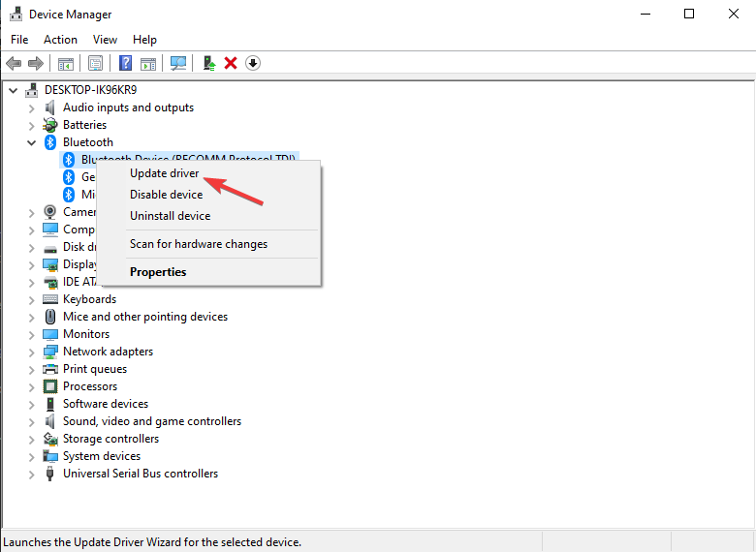Select the Monitors tree item
This screenshot has height=552, width=756.
tap(86, 334)
